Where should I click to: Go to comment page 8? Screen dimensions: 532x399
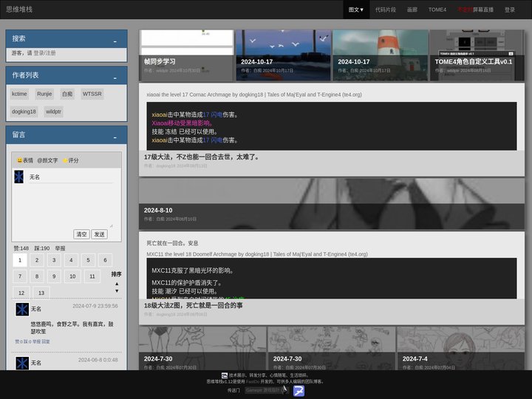pyautogui.click(x=37, y=276)
